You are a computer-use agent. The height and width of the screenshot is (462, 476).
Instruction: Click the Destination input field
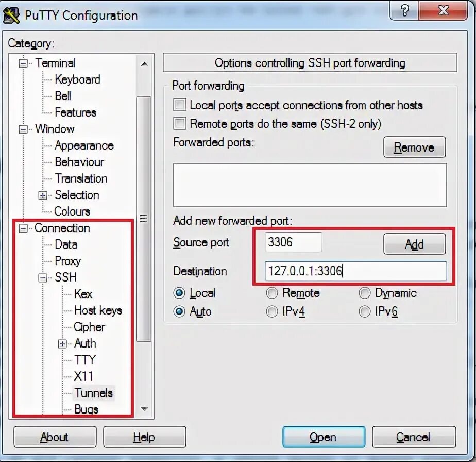355,271
